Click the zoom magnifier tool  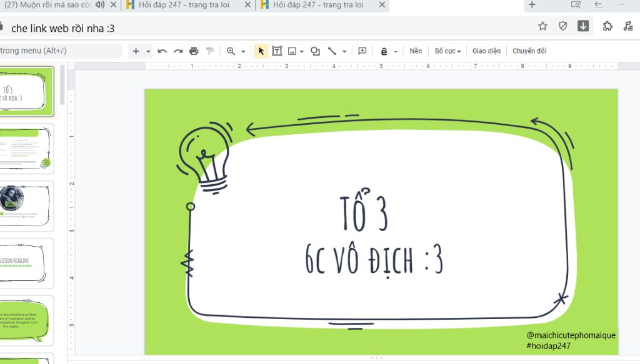point(231,51)
